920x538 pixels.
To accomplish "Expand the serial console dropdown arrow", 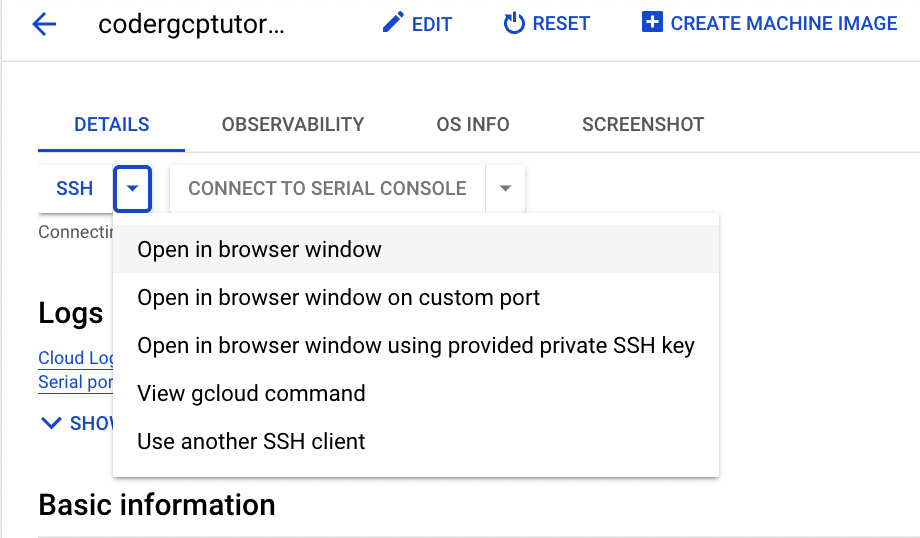I will click(x=505, y=188).
